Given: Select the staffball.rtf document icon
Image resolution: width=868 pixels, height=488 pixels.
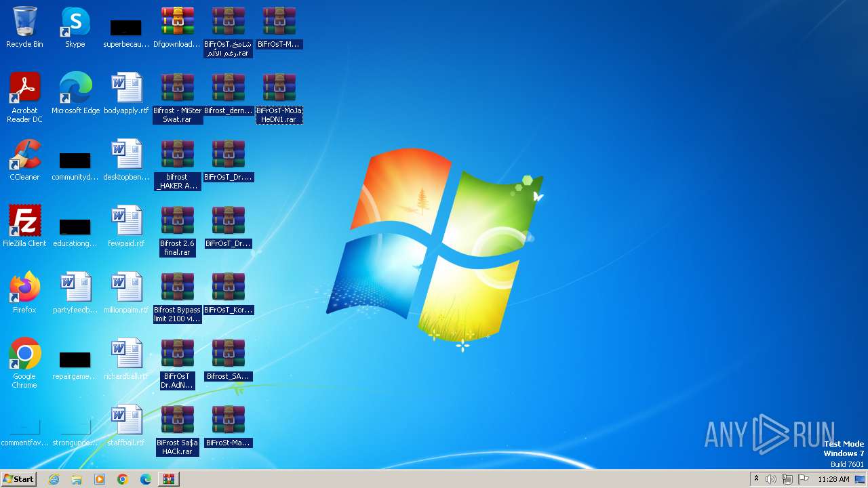Looking at the screenshot, I should 126,426.
